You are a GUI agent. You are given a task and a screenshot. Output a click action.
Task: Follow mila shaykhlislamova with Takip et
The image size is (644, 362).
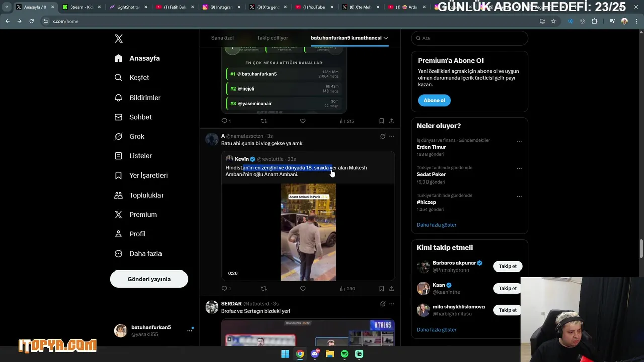coord(508,310)
